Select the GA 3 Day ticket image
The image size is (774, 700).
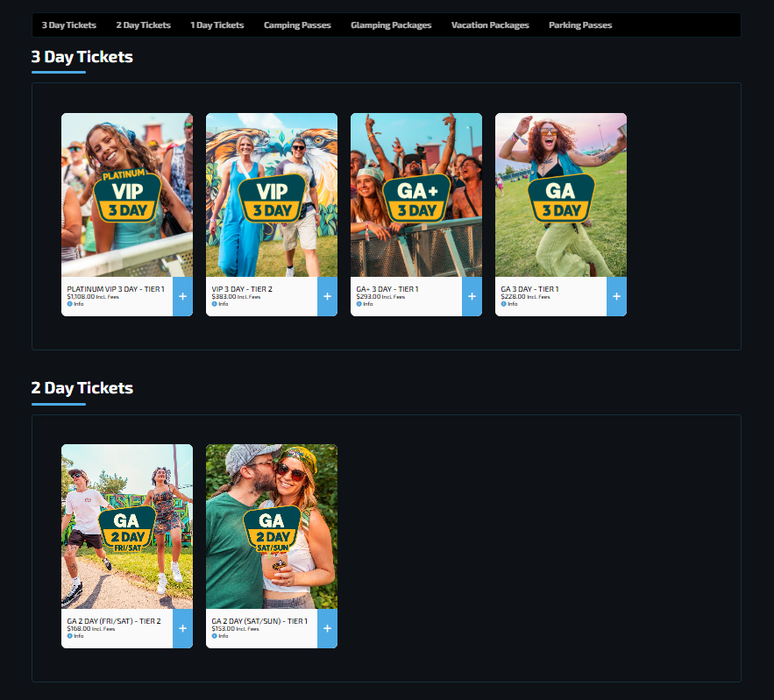[x=561, y=195]
